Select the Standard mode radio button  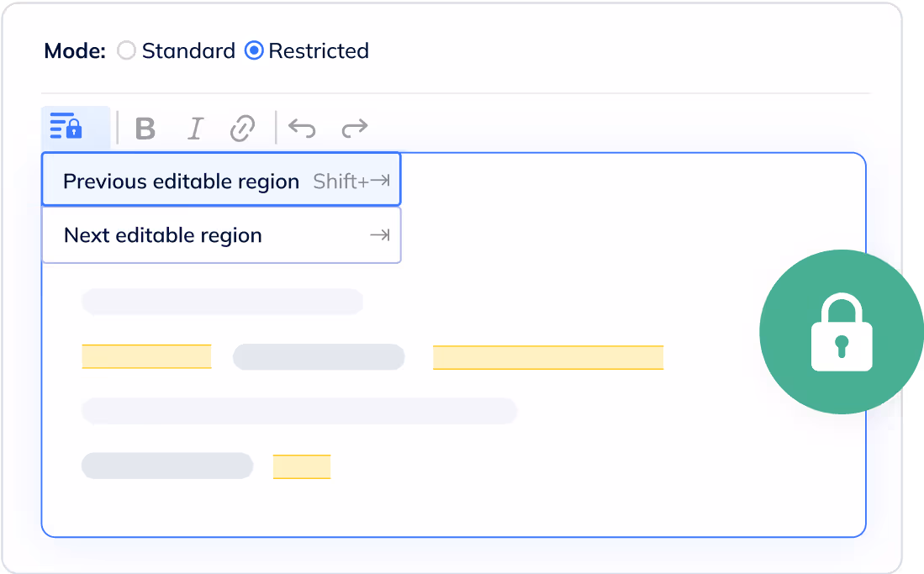coord(126,50)
